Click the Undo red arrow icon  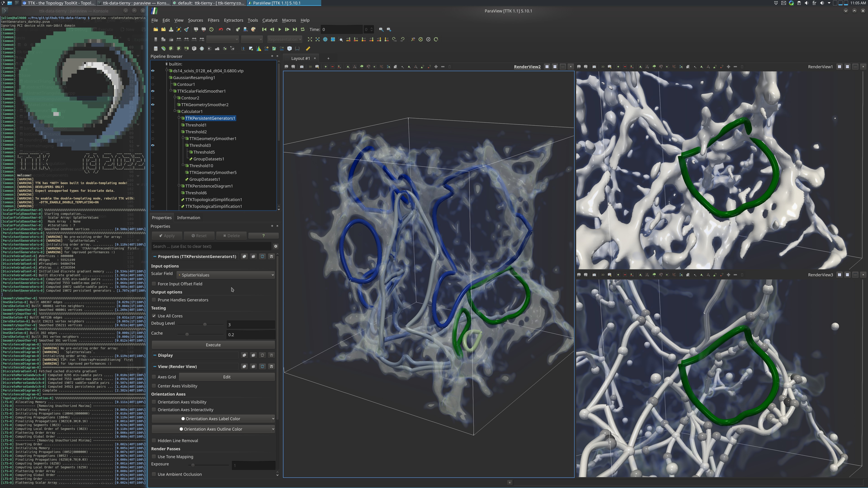coord(221,30)
